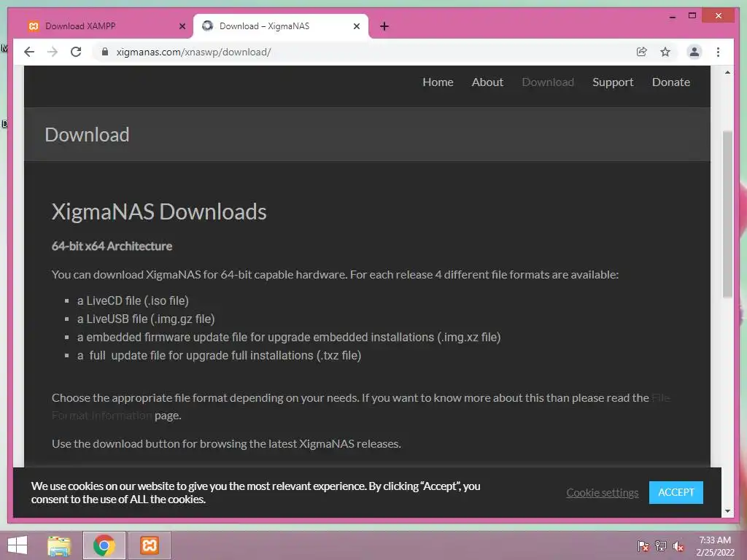Image resolution: width=747 pixels, height=560 pixels.
Task: Maximize the Chrome window
Action: pos(692,16)
